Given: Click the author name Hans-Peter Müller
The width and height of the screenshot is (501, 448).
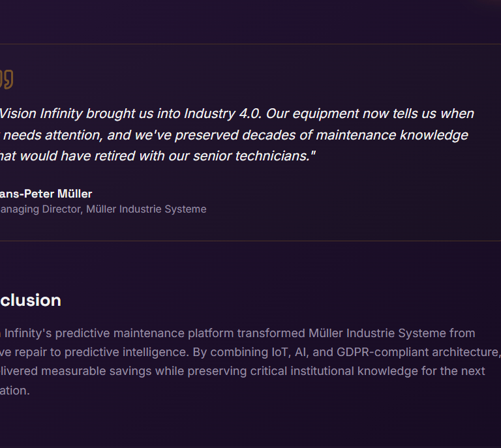Looking at the screenshot, I should click(46, 194).
